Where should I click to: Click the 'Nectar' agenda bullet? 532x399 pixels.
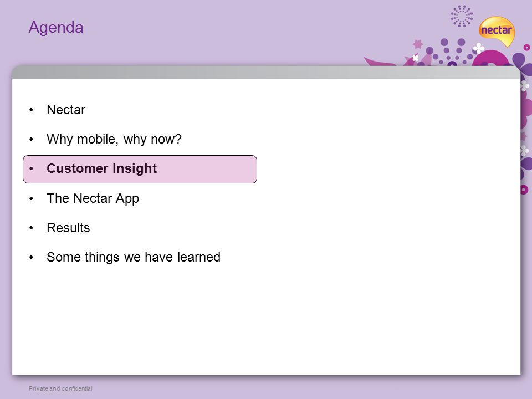[66, 110]
